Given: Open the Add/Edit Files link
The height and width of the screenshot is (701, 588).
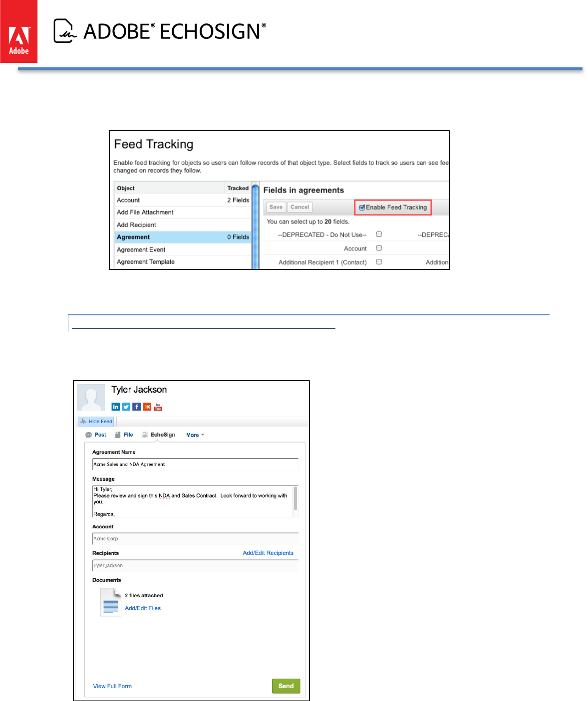Looking at the screenshot, I should pos(143,608).
